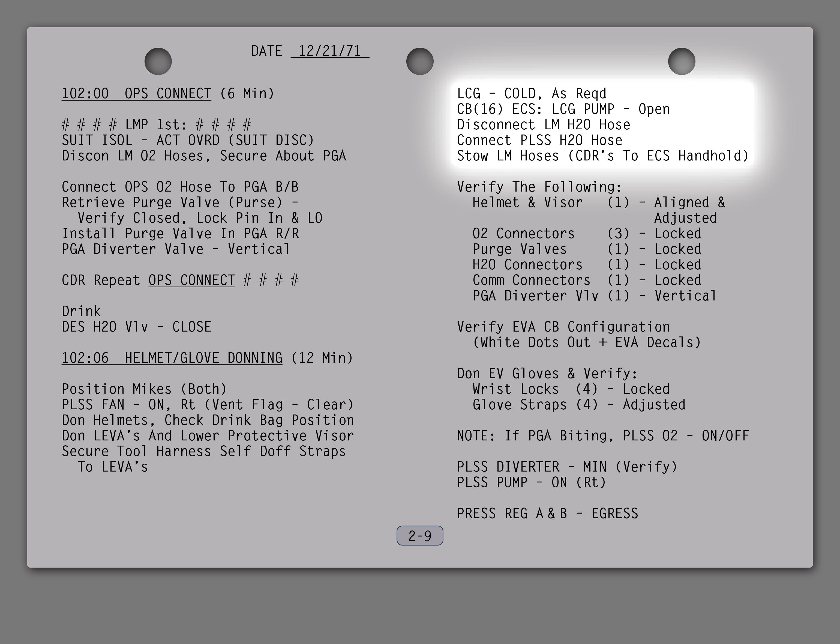Select the 102:00 OPS CONNECT heading
The width and height of the screenshot is (840, 644).
(136, 94)
